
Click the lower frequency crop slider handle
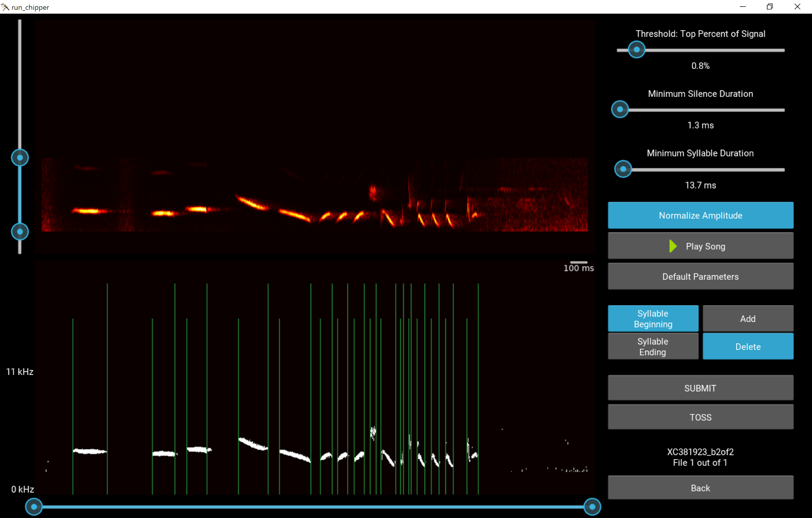pos(20,232)
